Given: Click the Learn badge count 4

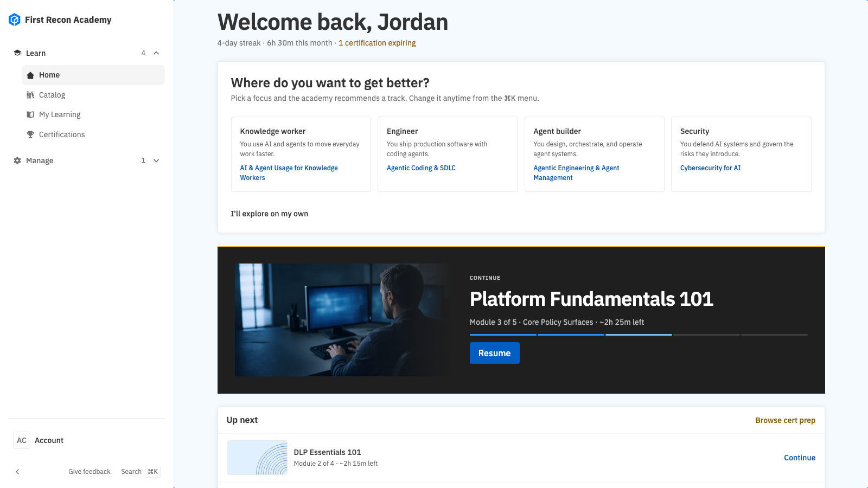Looking at the screenshot, I should click(143, 53).
